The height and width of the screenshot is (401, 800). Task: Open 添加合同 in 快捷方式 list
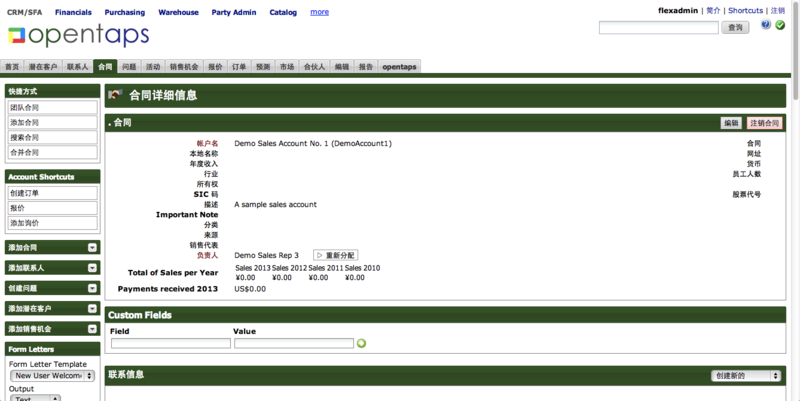click(x=53, y=122)
